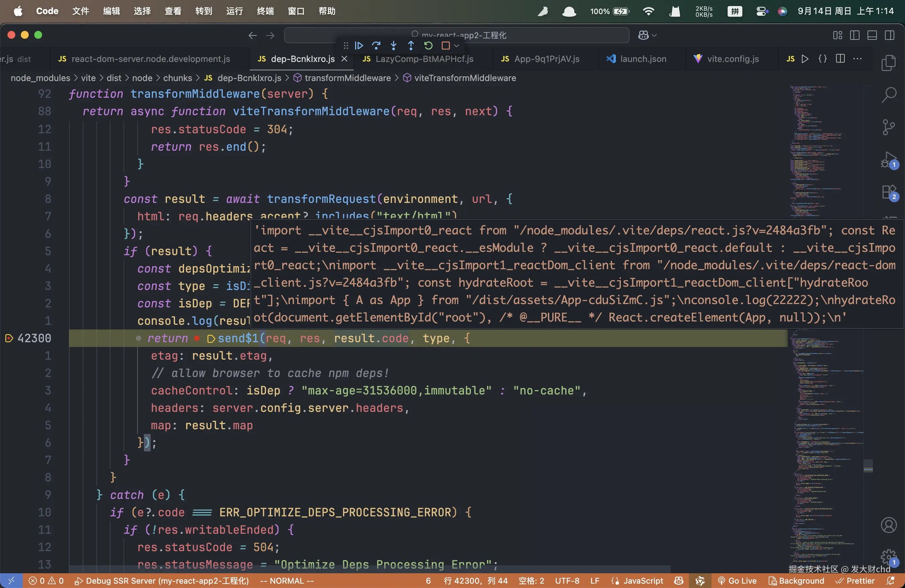Switch to the vite.config.js tab
Screen dimensions: 905x588
pyautogui.click(x=732, y=59)
